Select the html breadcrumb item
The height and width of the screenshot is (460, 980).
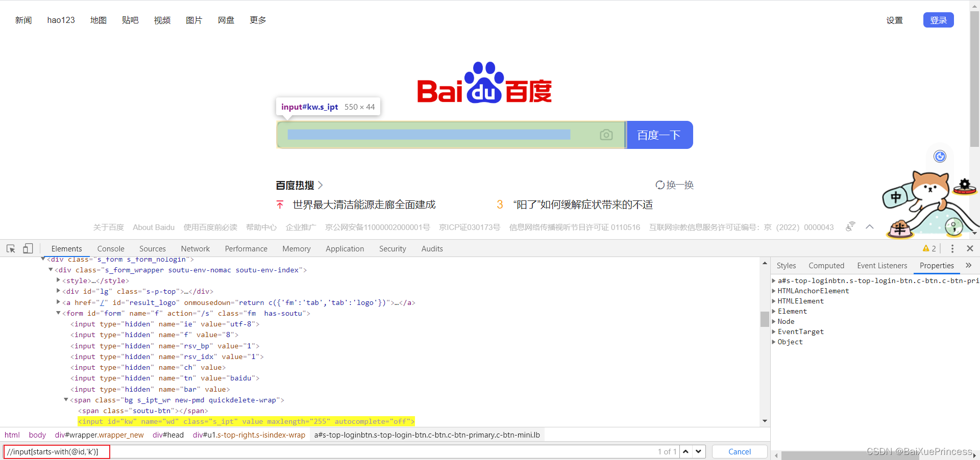[x=12, y=435]
